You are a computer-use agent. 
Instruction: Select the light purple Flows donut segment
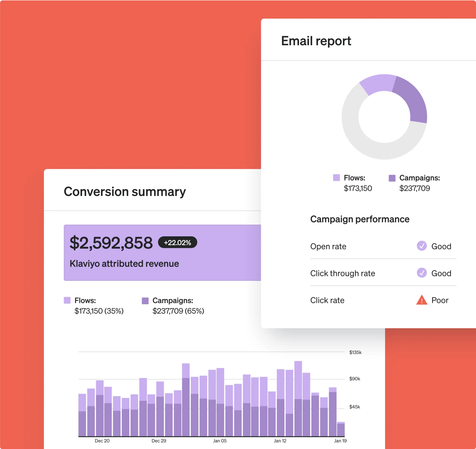click(x=378, y=83)
